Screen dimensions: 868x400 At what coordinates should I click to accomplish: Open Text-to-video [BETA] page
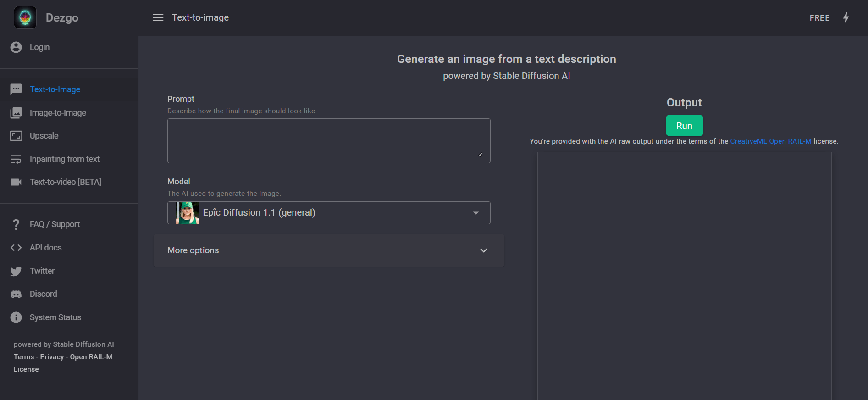click(x=69, y=182)
